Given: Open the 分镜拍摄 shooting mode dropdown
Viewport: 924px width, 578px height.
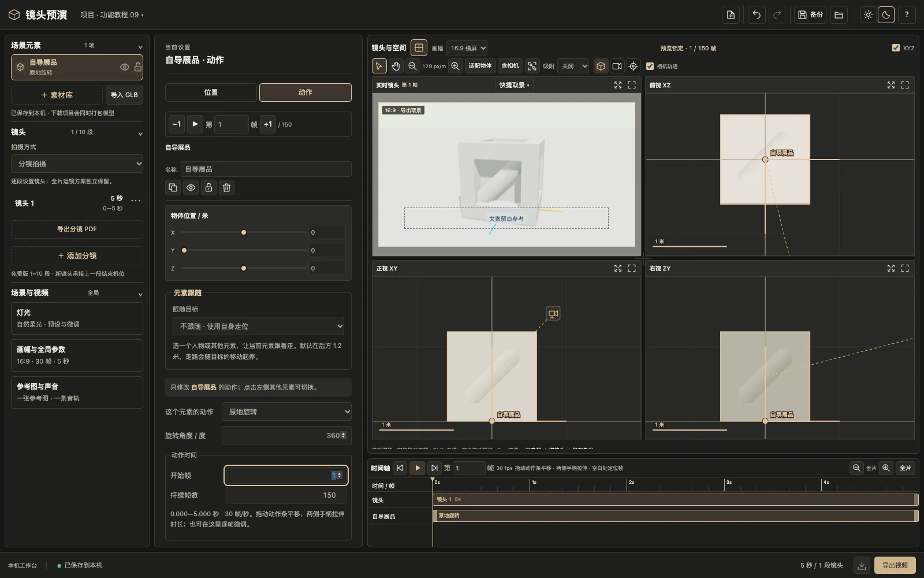Looking at the screenshot, I should 77,164.
